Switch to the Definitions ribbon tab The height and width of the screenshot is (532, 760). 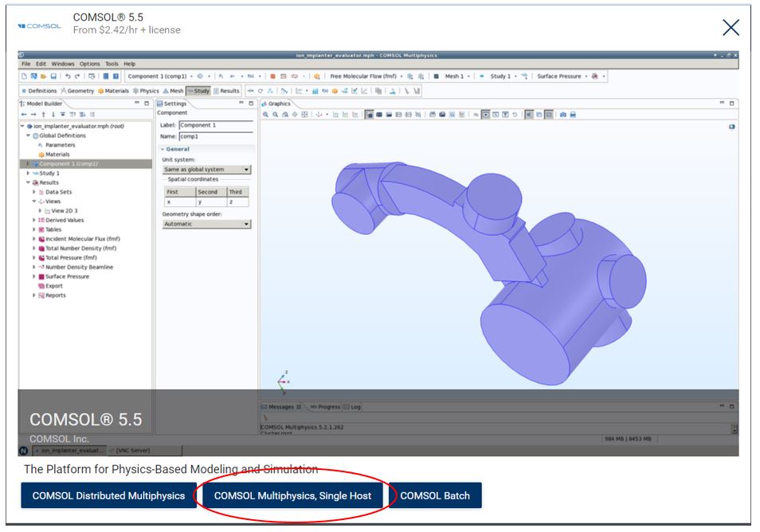39,91
